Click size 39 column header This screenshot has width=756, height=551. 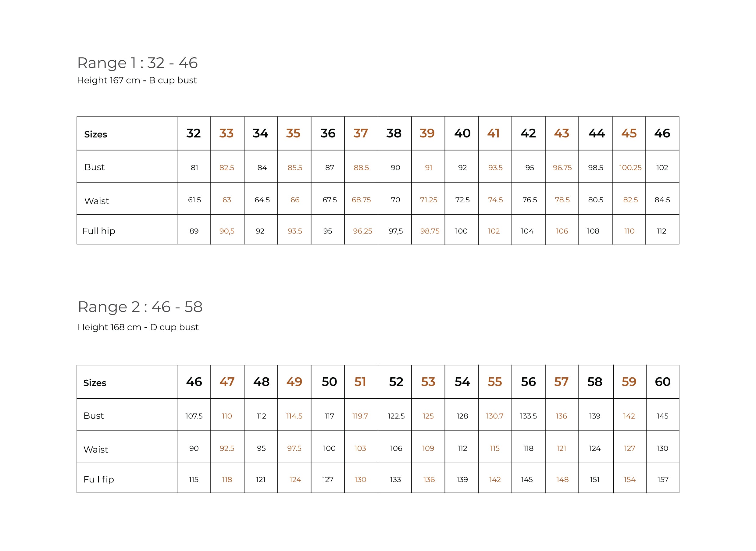[427, 133]
